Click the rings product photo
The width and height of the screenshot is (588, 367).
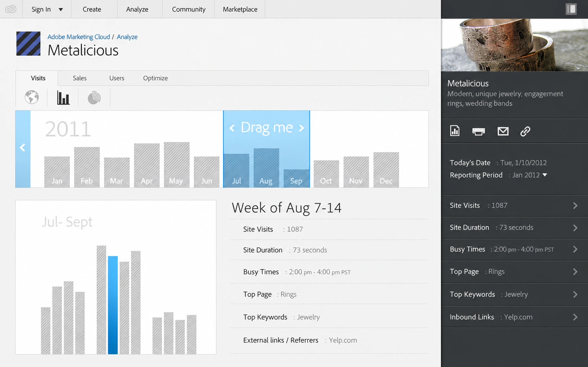[514, 45]
